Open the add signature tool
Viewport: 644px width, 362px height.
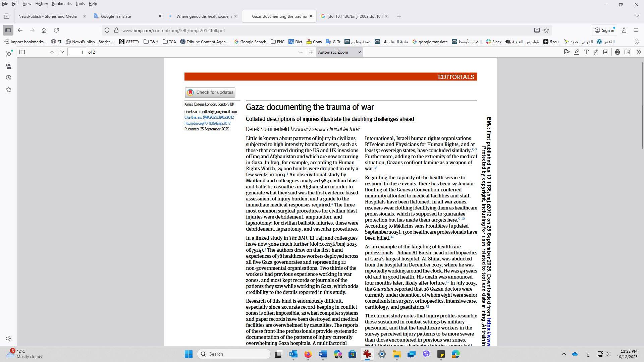567,52
